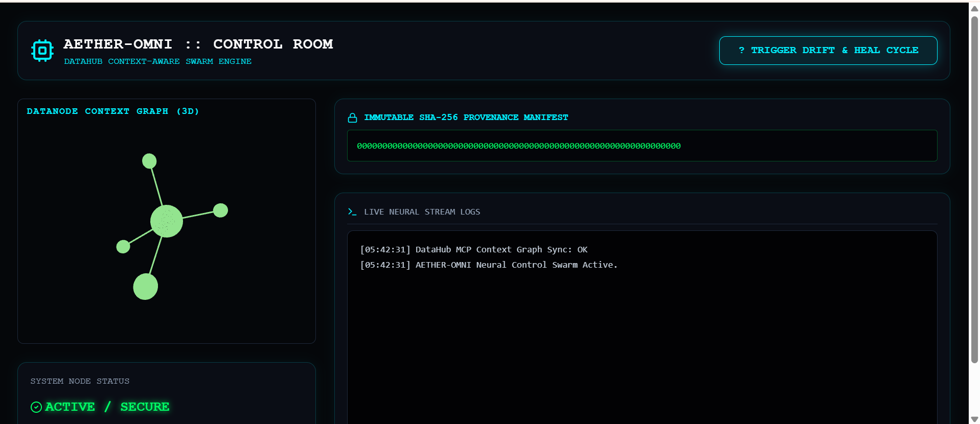Screen dimensions: 980x424
Task: Select the large central node in the graph
Action: (x=167, y=221)
